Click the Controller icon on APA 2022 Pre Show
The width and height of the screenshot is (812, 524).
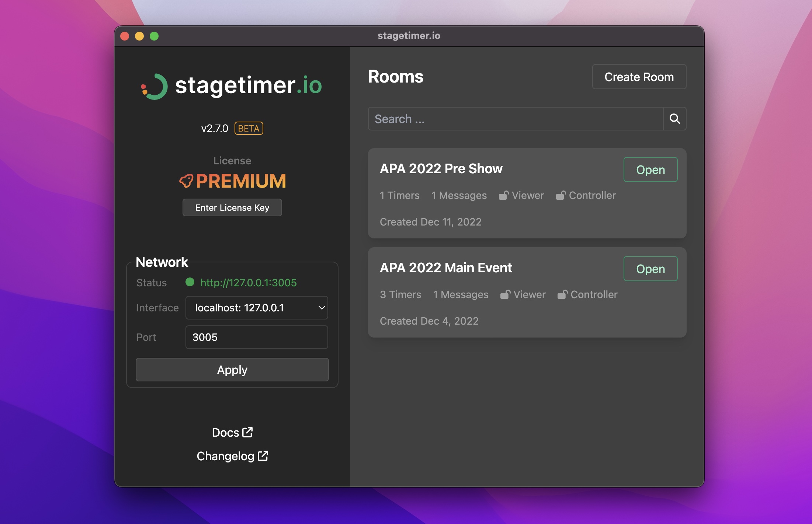pos(561,195)
